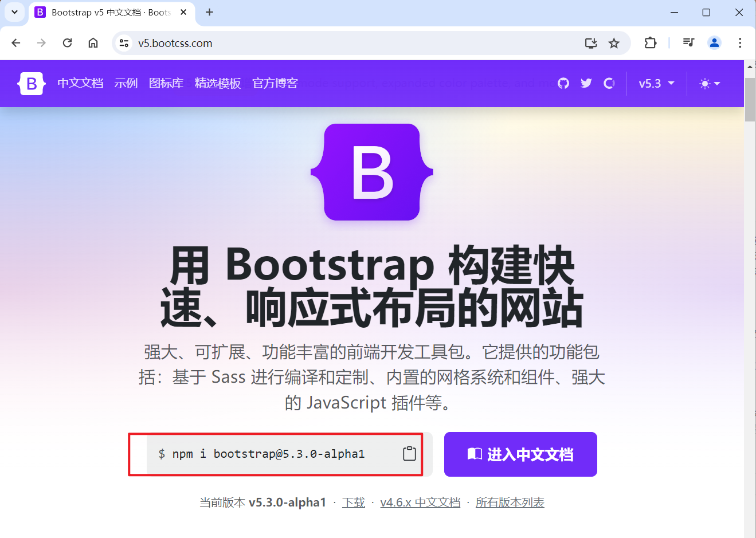Open the browser profile avatar
756x538 pixels.
point(714,43)
